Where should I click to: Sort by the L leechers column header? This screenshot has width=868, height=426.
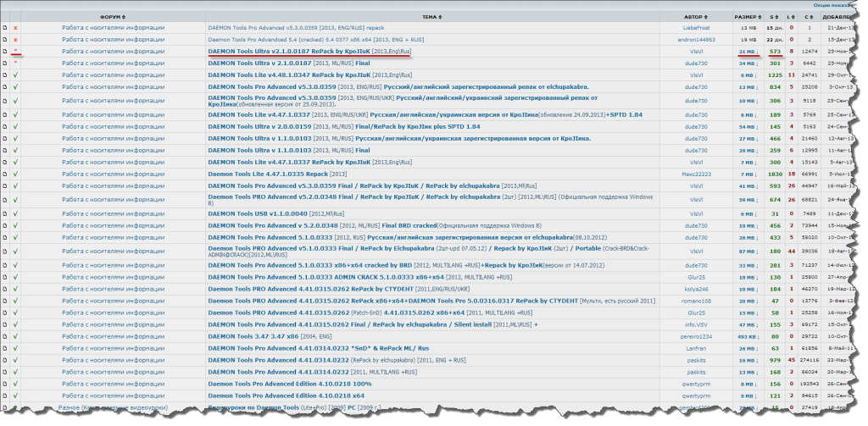click(792, 17)
